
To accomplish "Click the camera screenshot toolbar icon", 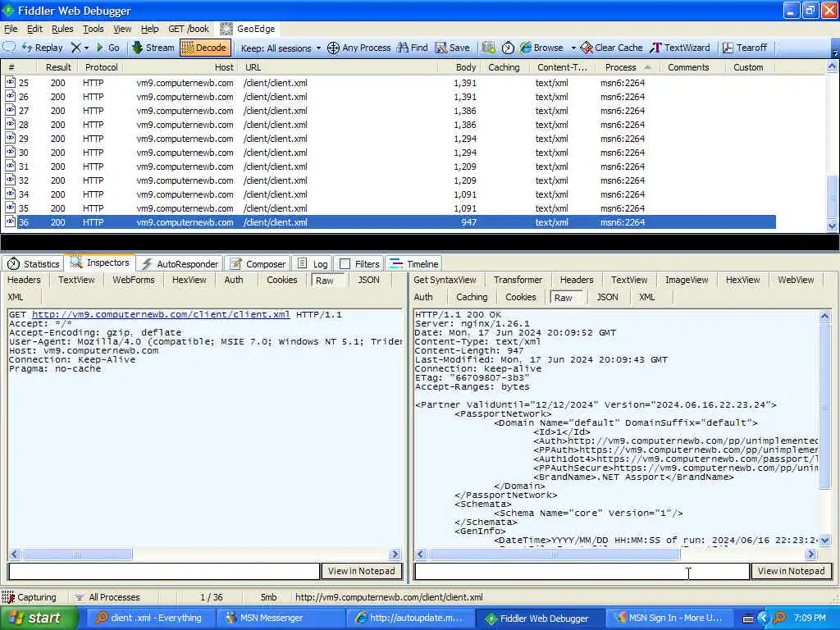I will [x=489, y=48].
